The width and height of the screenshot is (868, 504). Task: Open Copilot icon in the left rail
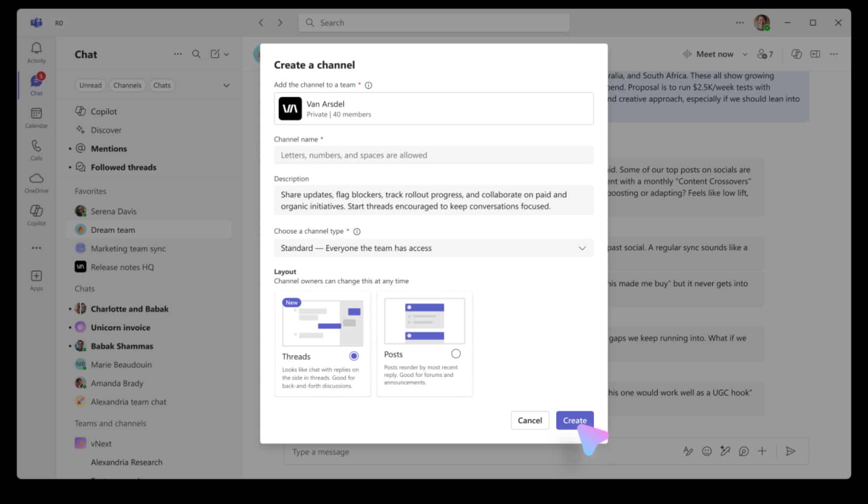36,211
